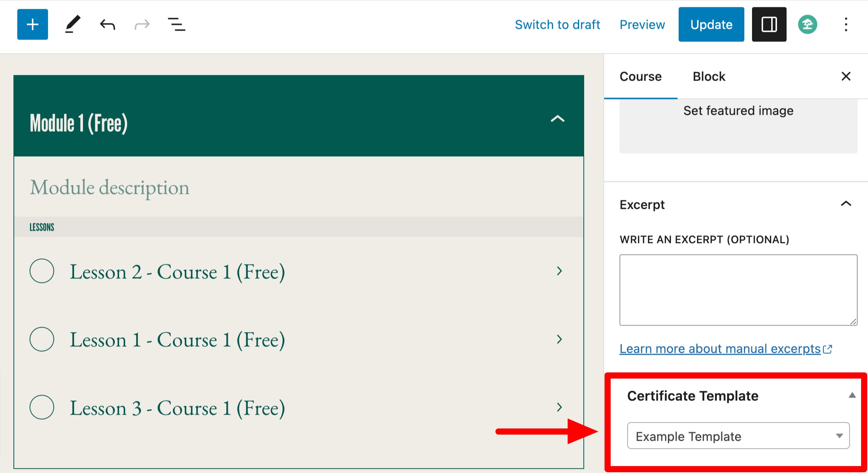Toggle Lesson 2 status circle
Screen dimensions: 868x473
pos(42,271)
